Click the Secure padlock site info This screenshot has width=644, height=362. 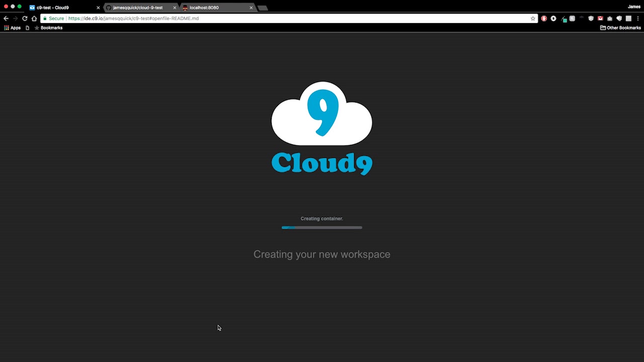point(53,19)
